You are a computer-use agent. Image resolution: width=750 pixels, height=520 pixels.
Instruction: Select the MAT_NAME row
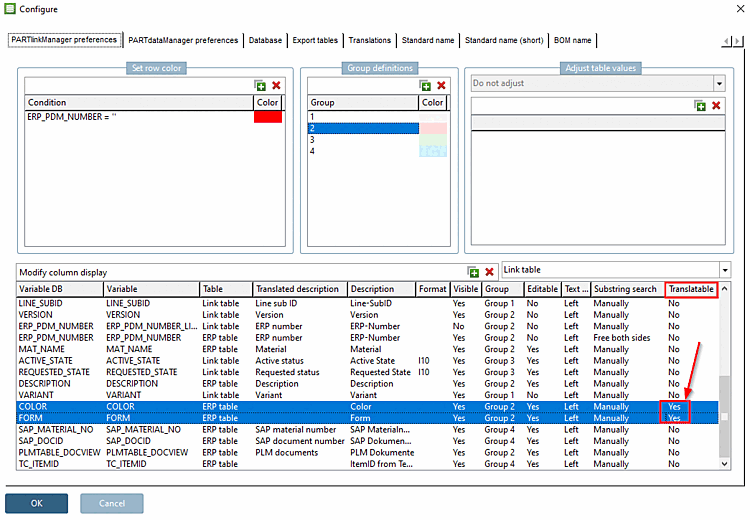[x=367, y=349]
